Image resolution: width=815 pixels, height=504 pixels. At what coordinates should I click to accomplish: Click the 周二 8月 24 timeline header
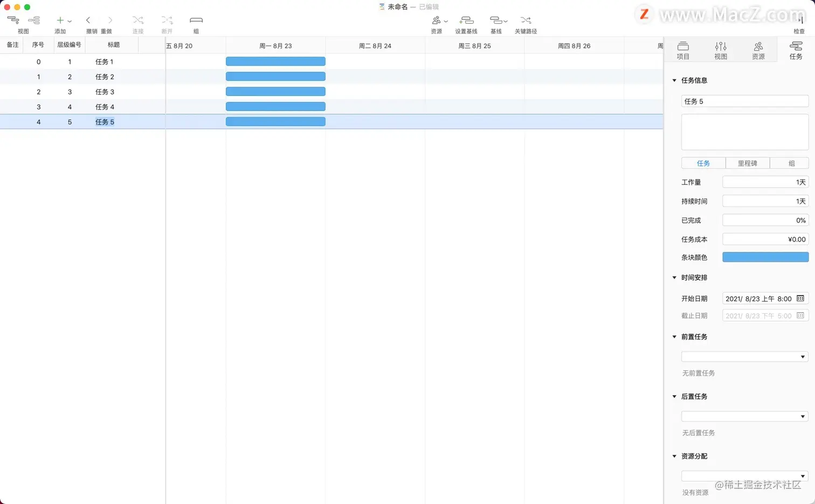375,46
